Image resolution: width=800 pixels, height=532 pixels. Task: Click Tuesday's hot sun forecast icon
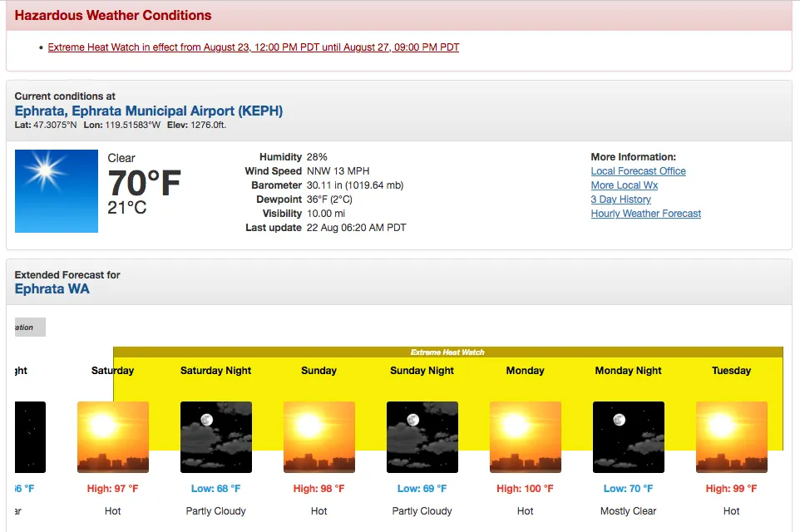(x=732, y=436)
